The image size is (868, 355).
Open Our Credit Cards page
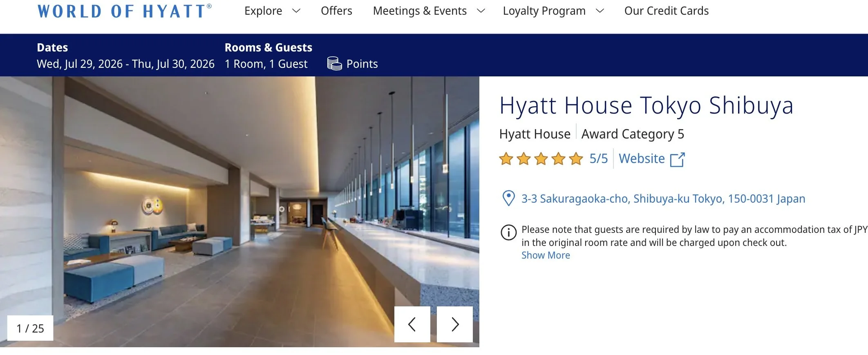667,11
